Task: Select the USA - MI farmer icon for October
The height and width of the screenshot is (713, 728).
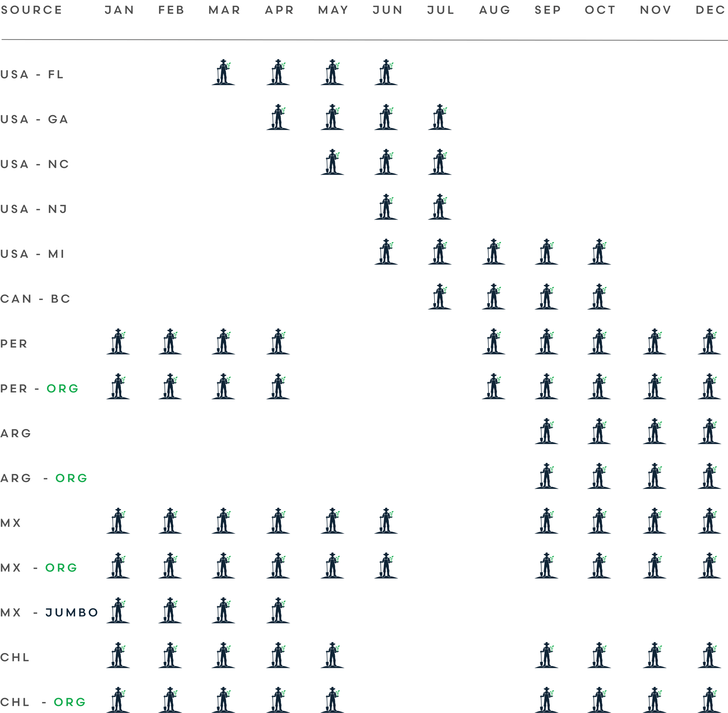Action: (x=599, y=252)
